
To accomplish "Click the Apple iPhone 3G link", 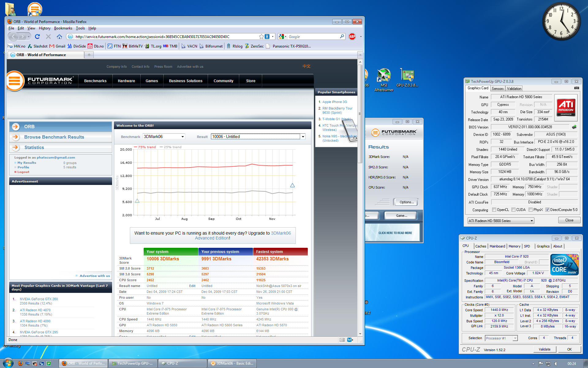I will 334,102.
